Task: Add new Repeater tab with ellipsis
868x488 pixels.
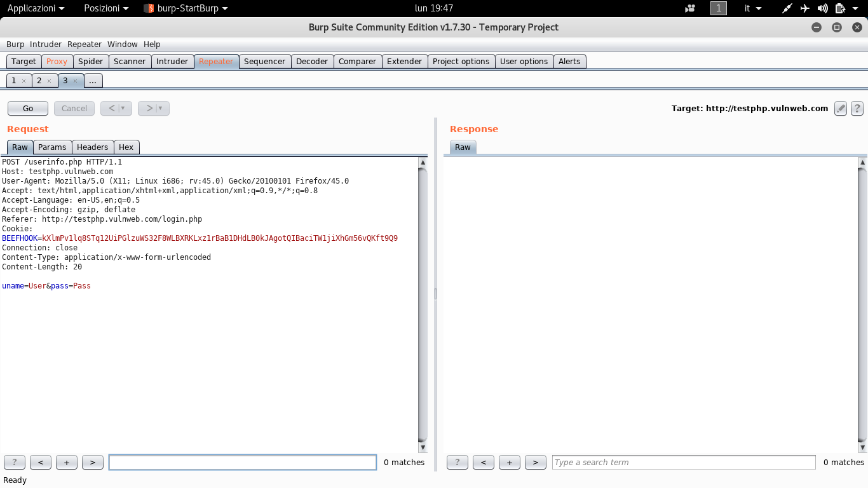Action: click(x=93, y=81)
